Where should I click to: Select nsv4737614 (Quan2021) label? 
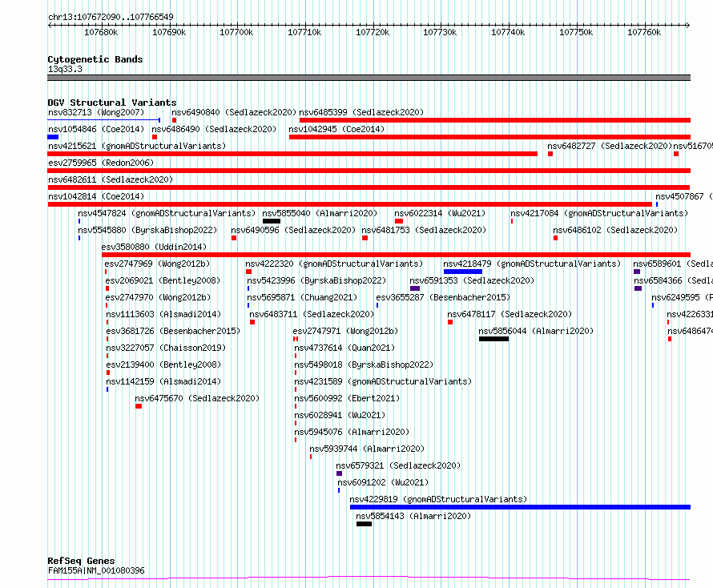(344, 348)
